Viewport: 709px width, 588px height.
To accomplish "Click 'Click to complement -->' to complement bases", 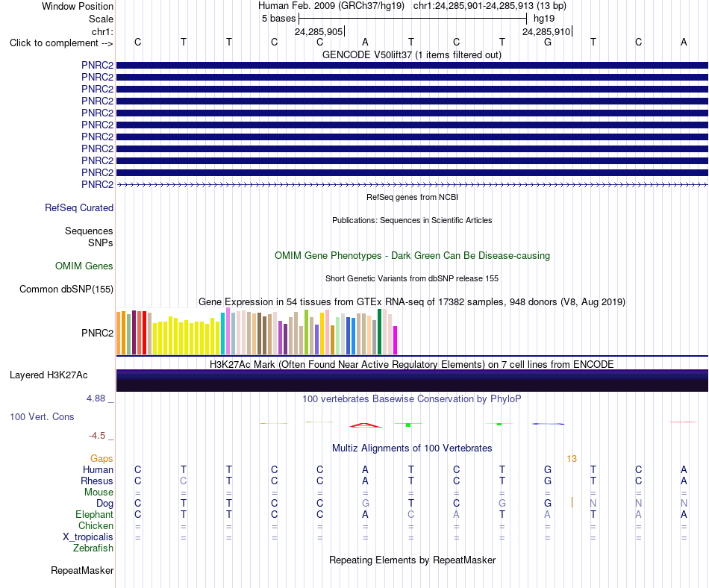I will (x=61, y=43).
